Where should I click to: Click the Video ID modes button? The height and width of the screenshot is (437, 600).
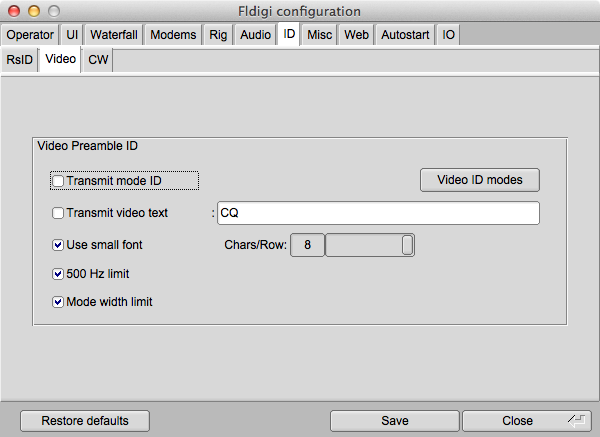click(479, 180)
